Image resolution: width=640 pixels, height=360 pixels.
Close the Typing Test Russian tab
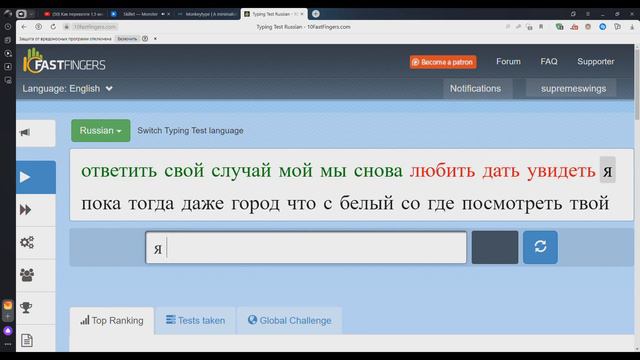pos(302,14)
